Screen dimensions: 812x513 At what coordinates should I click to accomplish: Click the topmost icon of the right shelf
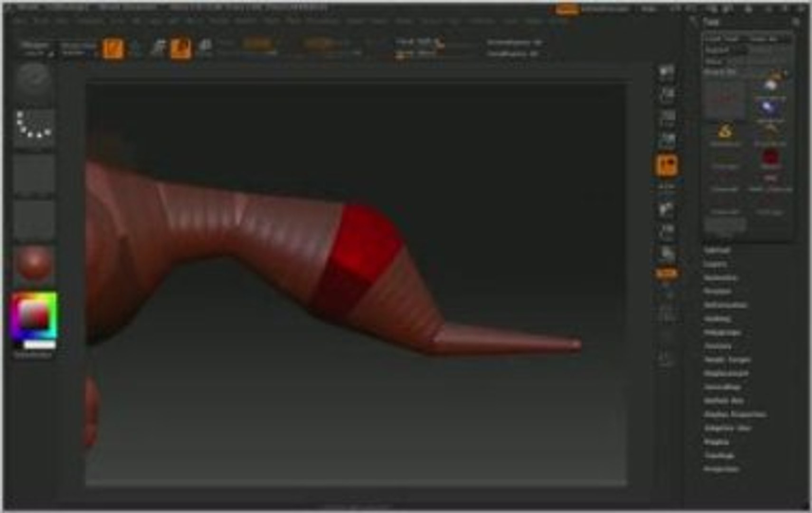click(x=667, y=72)
